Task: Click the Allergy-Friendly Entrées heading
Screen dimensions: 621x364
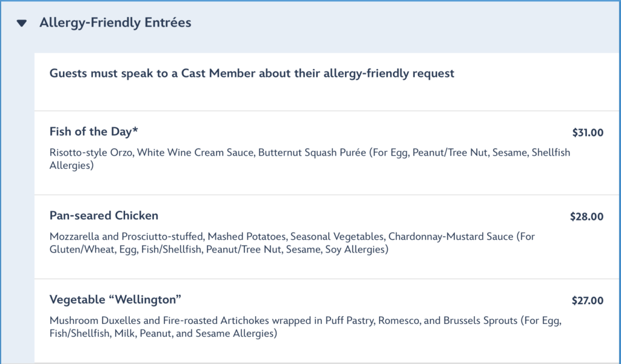Action: tap(115, 22)
